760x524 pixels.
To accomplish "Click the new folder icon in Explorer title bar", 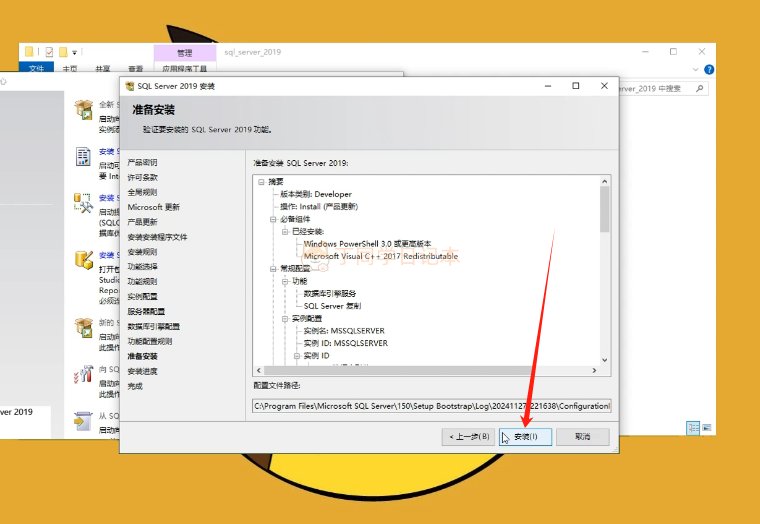I will pyautogui.click(x=63, y=51).
